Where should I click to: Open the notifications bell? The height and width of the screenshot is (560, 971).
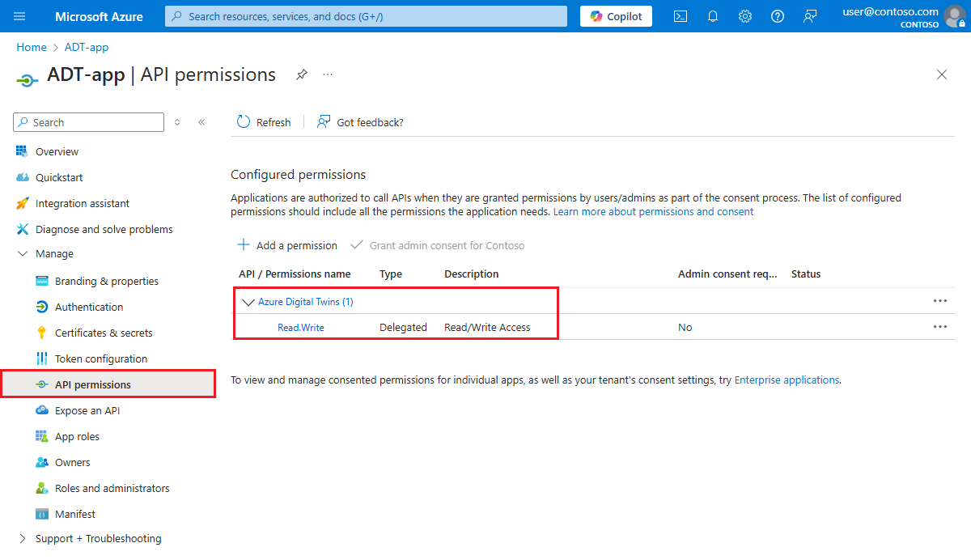[713, 15]
